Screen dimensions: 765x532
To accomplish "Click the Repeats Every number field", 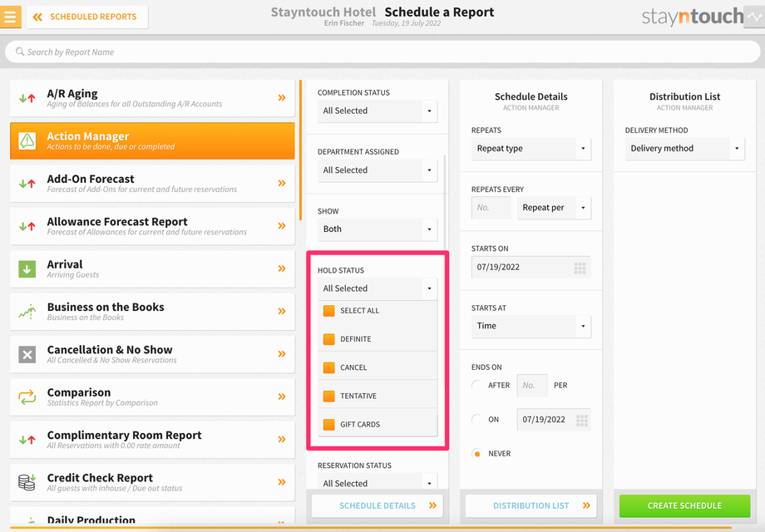I will (491, 208).
